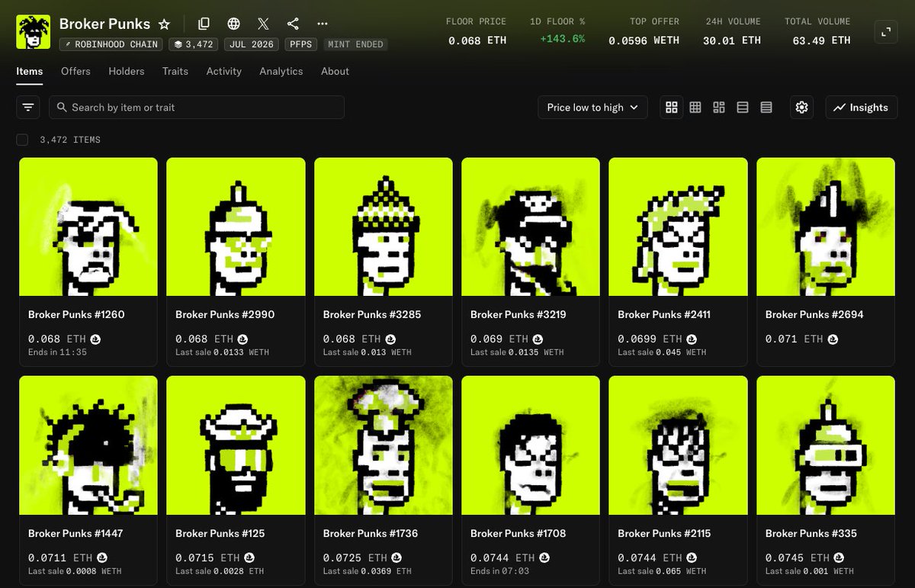Select the large grid view icon
Viewport: 915px width, 588px height.
click(672, 108)
